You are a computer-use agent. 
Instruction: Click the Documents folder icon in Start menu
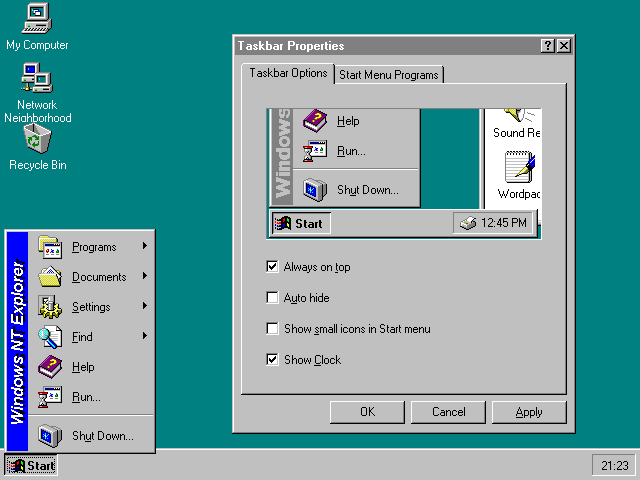point(50,277)
